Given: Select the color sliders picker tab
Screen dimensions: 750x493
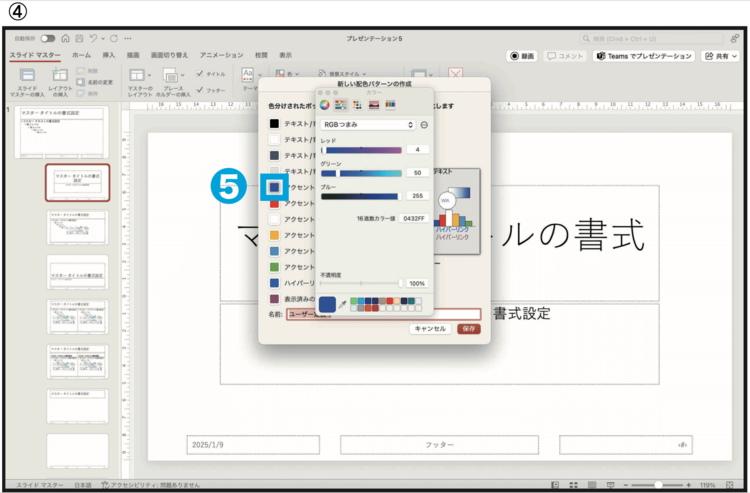Looking at the screenshot, I should [x=341, y=105].
